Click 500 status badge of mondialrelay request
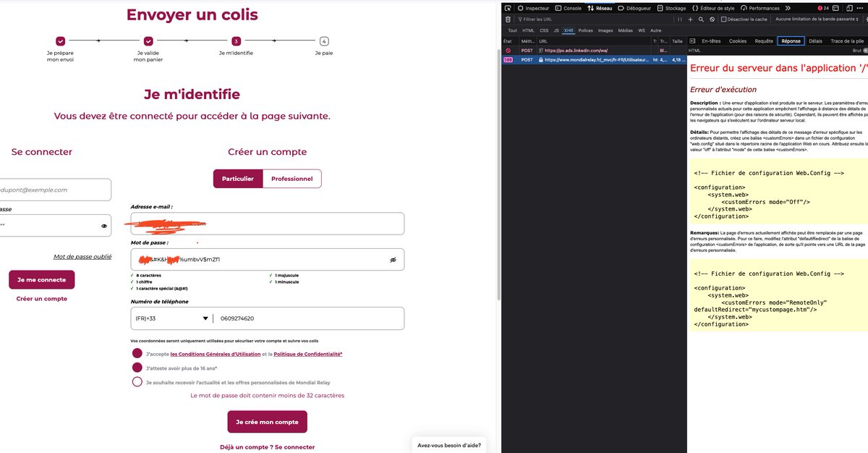The height and width of the screenshot is (453, 868). pos(508,60)
